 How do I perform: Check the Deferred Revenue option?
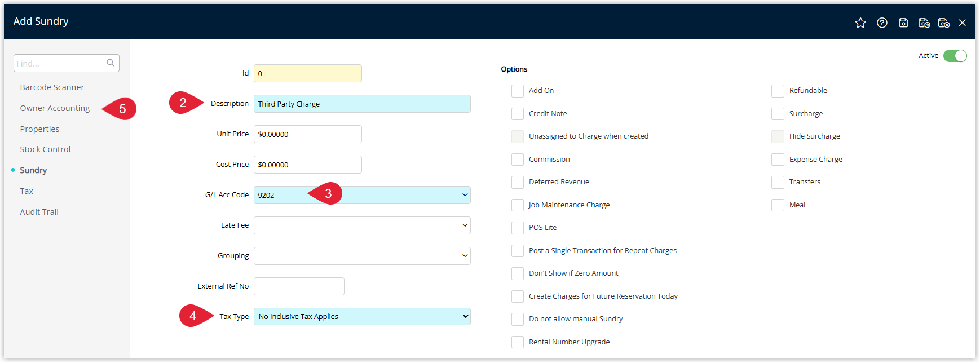pyautogui.click(x=518, y=182)
